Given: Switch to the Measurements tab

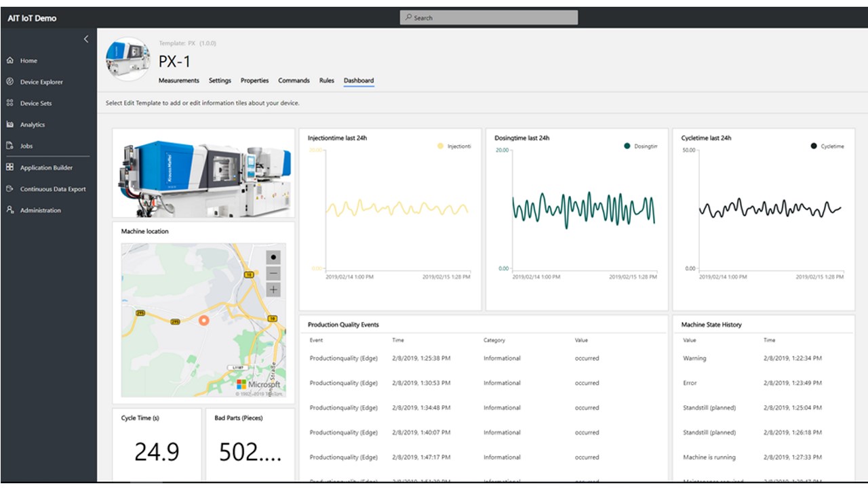Looking at the screenshot, I should coord(179,81).
